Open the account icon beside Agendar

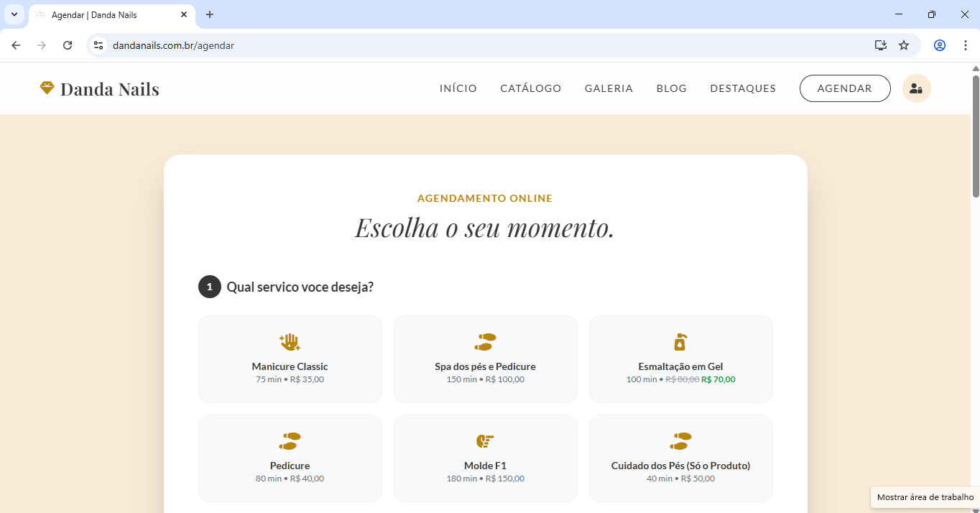pyautogui.click(x=916, y=88)
